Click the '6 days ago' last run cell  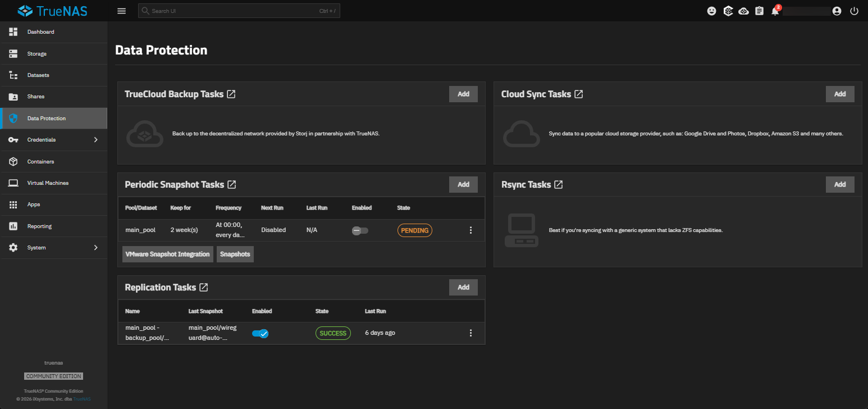pos(380,333)
